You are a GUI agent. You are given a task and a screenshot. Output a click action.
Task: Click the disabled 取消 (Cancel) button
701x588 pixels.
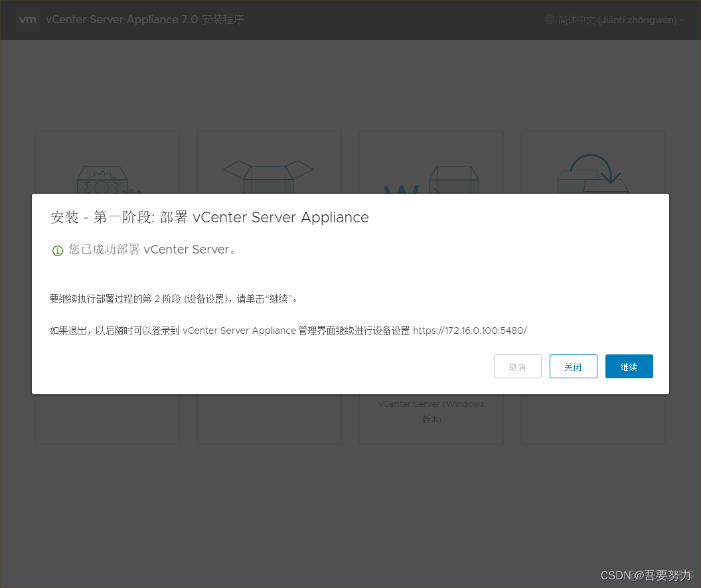[x=517, y=366]
